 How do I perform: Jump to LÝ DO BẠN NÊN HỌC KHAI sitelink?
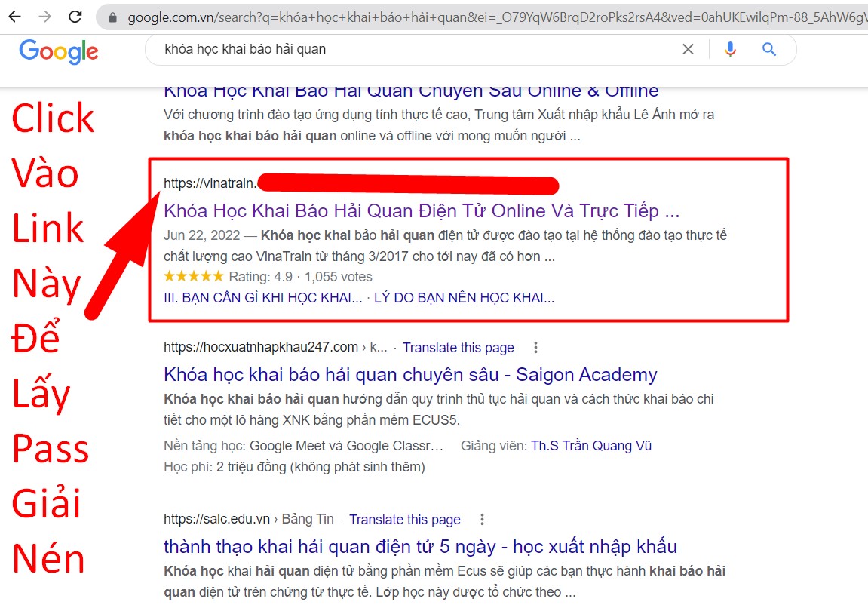pyautogui.click(x=464, y=298)
